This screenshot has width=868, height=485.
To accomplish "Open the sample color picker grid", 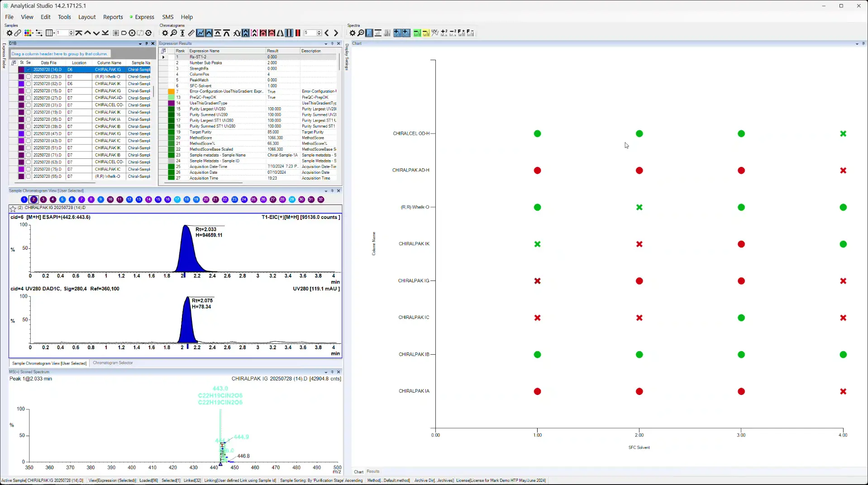I will [x=28, y=33].
